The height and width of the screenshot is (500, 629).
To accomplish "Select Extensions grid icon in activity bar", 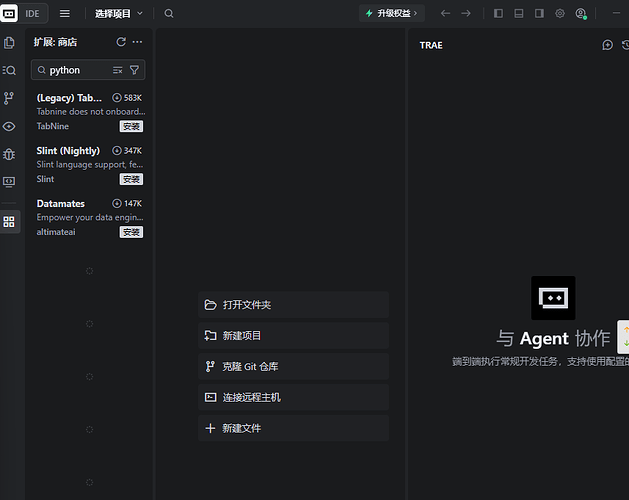I will (9, 222).
